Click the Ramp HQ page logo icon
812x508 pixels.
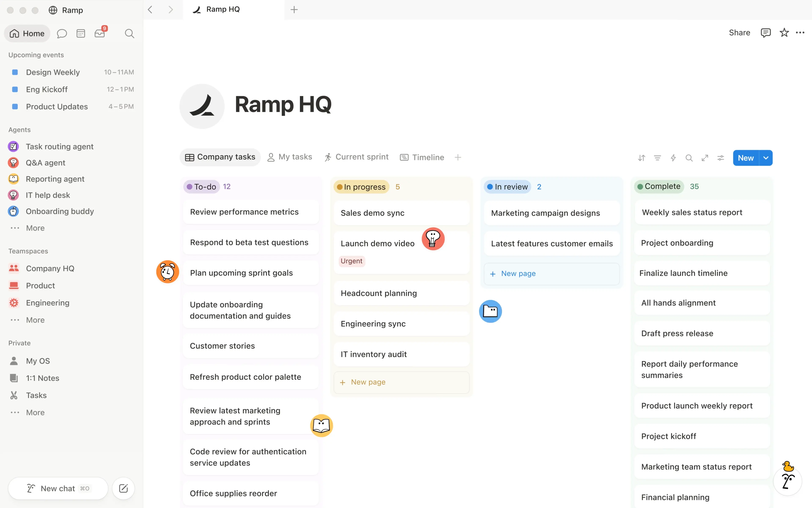point(202,106)
